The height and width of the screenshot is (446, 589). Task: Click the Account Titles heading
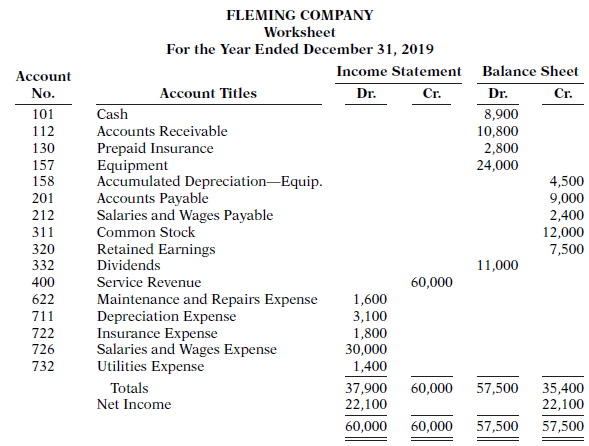[x=208, y=93]
